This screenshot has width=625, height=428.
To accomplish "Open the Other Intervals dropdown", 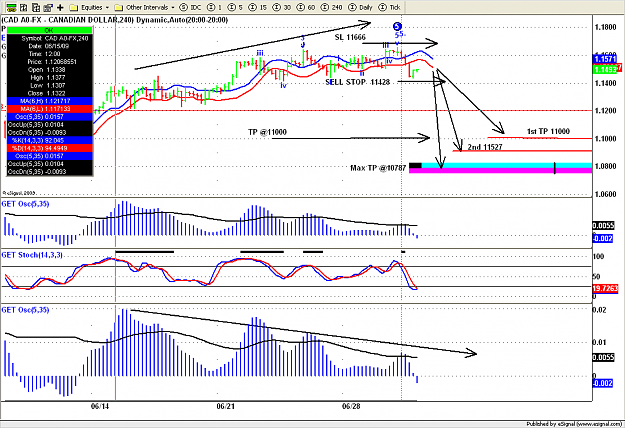I will [144, 7].
